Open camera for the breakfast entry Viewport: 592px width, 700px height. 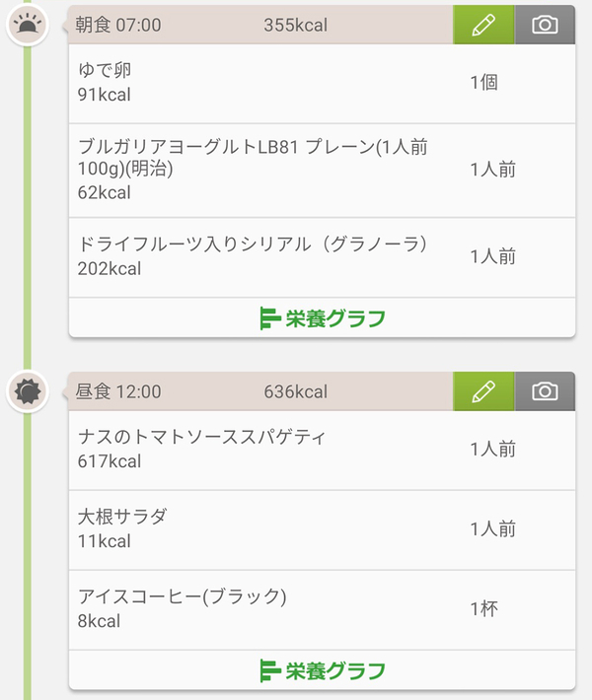[545, 25]
